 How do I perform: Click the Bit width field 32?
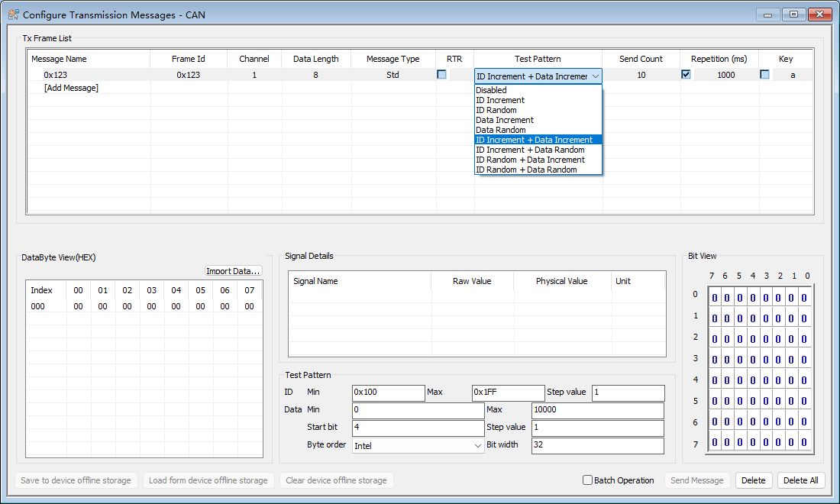[598, 446]
